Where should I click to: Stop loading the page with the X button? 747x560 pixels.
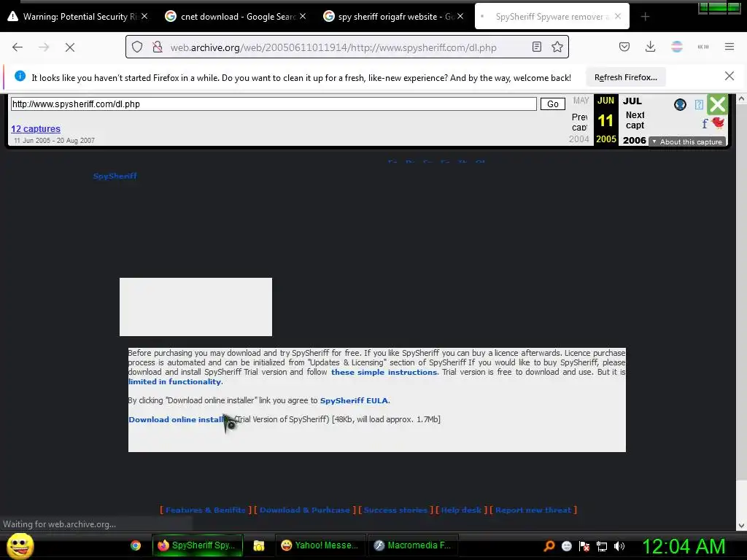tap(70, 47)
